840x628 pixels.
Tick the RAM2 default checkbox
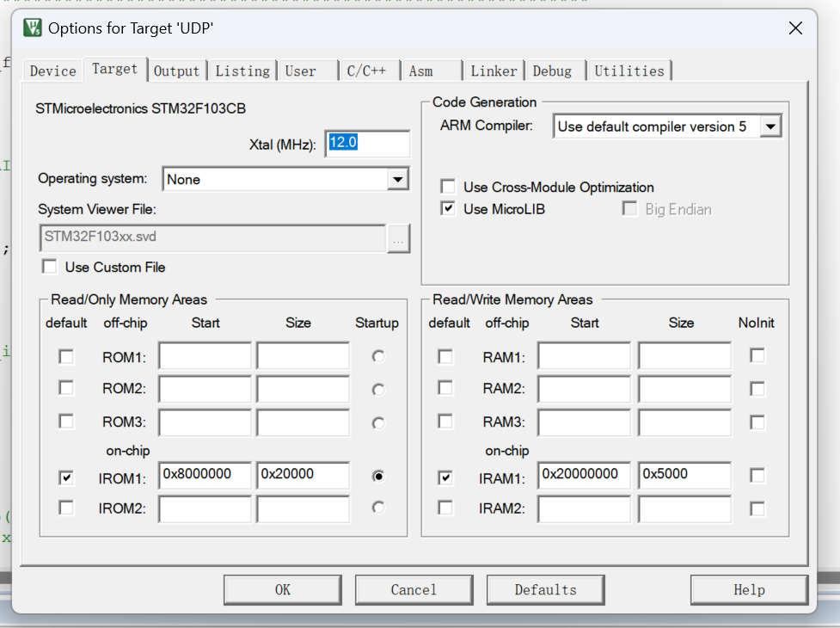click(x=445, y=388)
